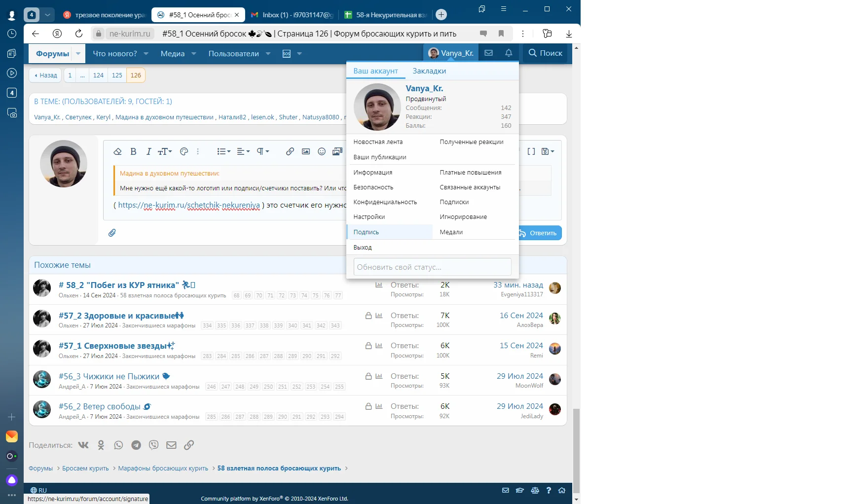Share thread by email envelope icon
Screen dimensions: 846x504
(x=171, y=445)
